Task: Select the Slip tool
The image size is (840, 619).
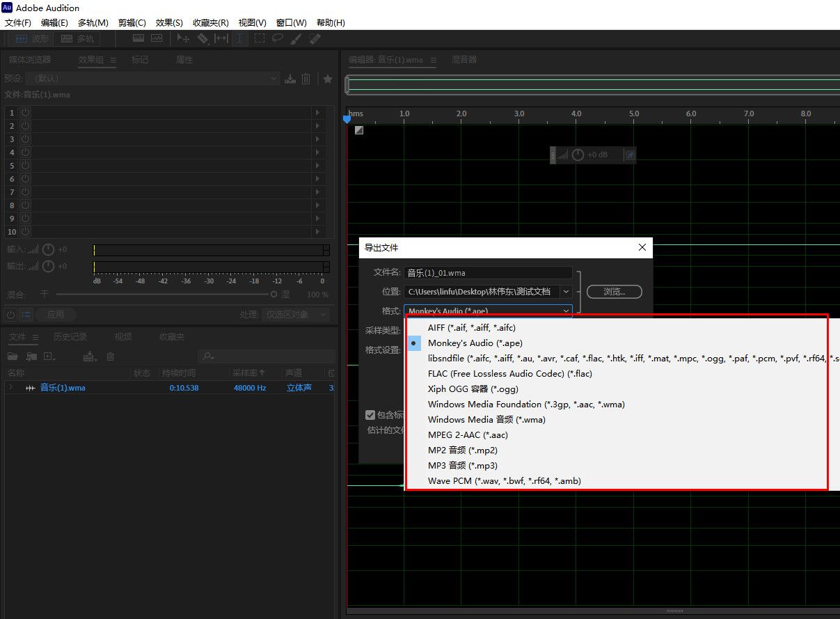Action: 221,39
